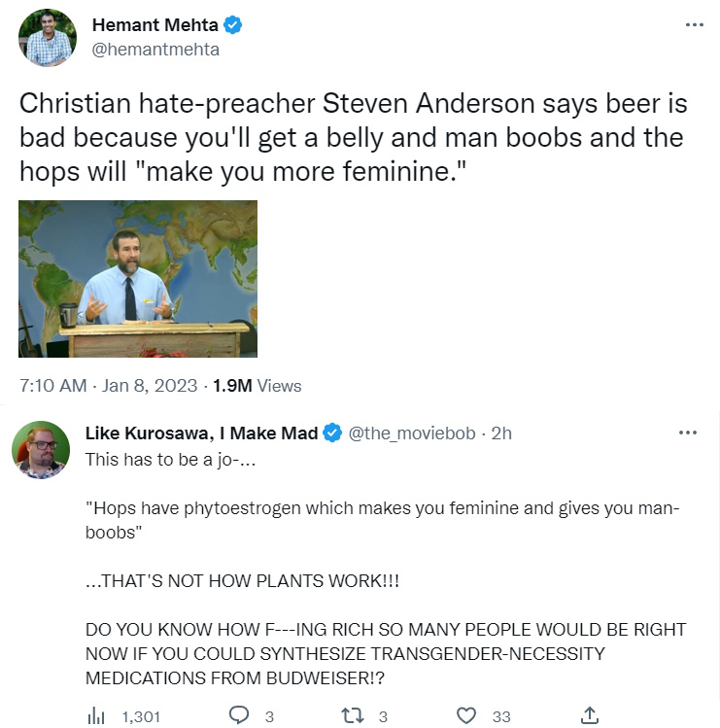Click the 1,301 view count on reply
720x728 pixels.
141,717
